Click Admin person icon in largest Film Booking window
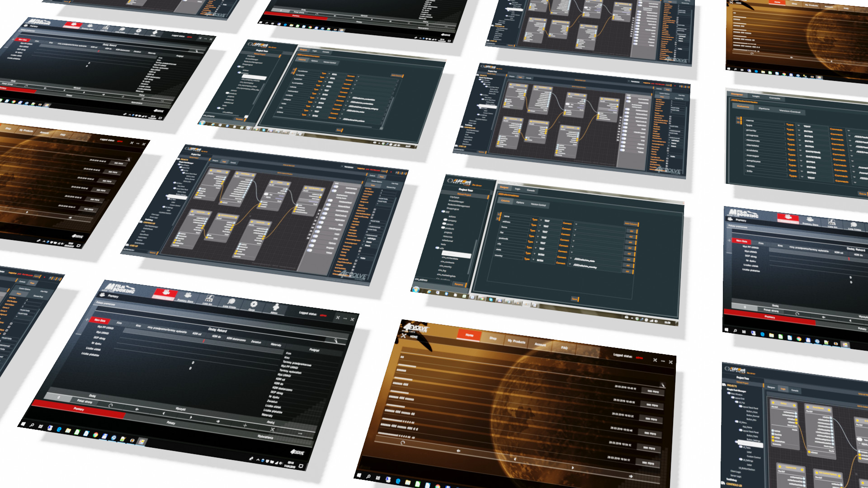 [x=276, y=308]
